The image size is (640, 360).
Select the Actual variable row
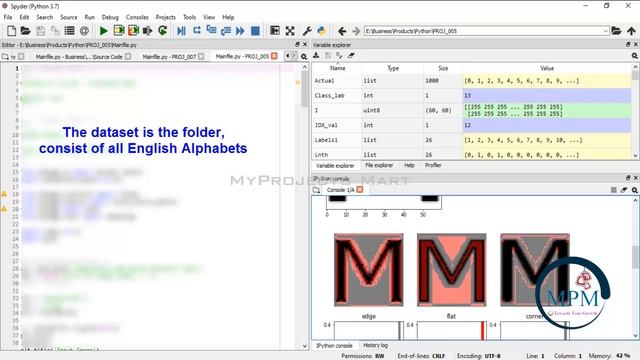[471, 81]
